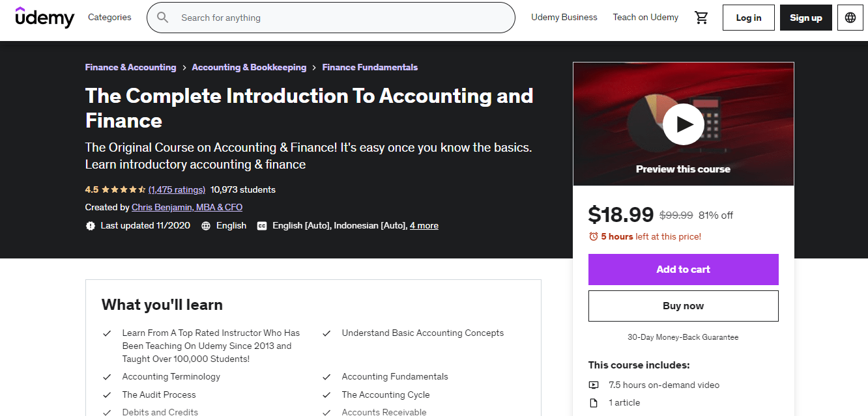Click the Udemy logo
The width and height of the screenshot is (868, 416).
(x=44, y=18)
